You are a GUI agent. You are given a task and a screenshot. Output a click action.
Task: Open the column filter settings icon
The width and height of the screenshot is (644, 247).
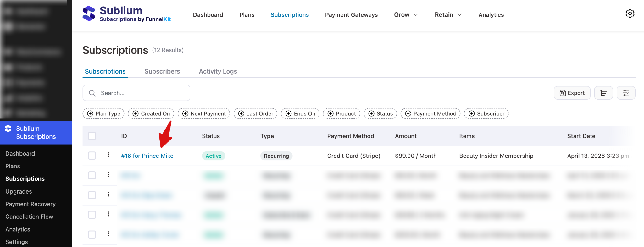pyautogui.click(x=626, y=93)
